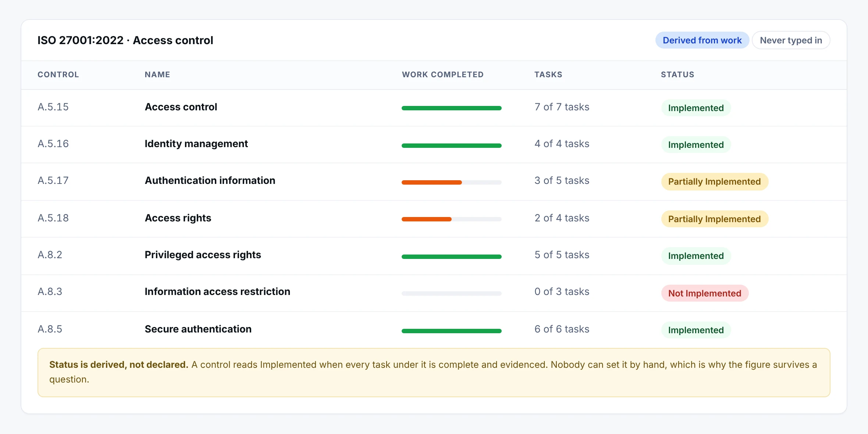Click the CONTROL column header
Viewport: 868px width, 434px height.
pyautogui.click(x=58, y=75)
